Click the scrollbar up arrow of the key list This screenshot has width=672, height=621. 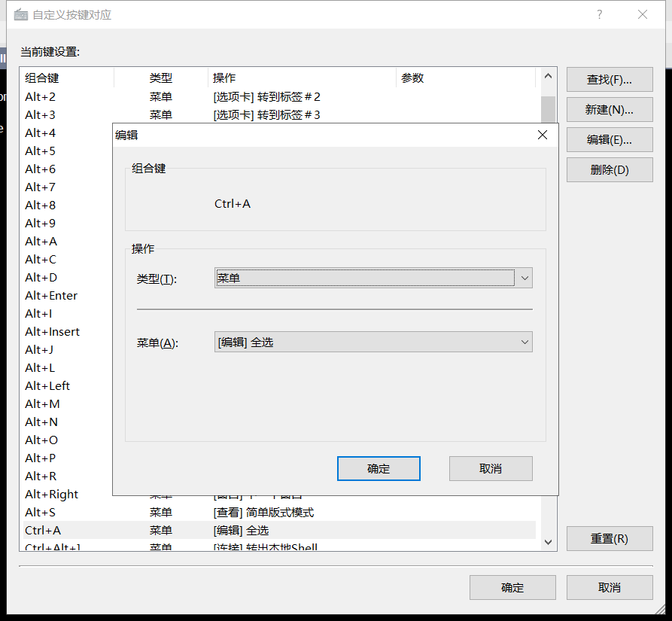548,75
